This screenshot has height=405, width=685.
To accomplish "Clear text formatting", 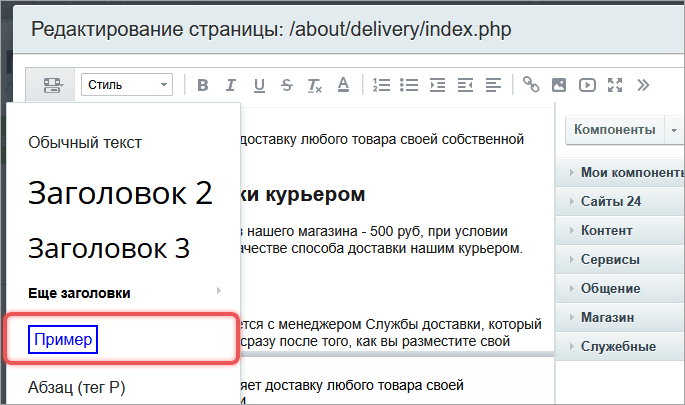I will pos(315,85).
